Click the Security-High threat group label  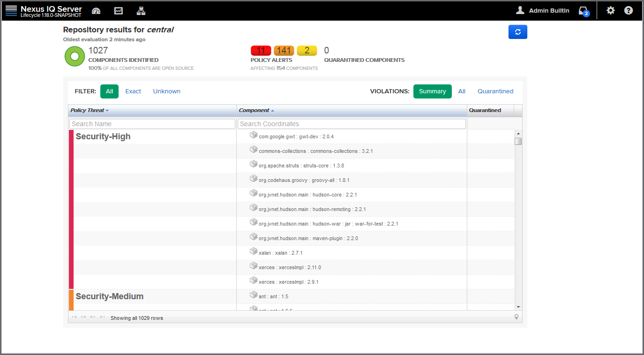click(103, 136)
